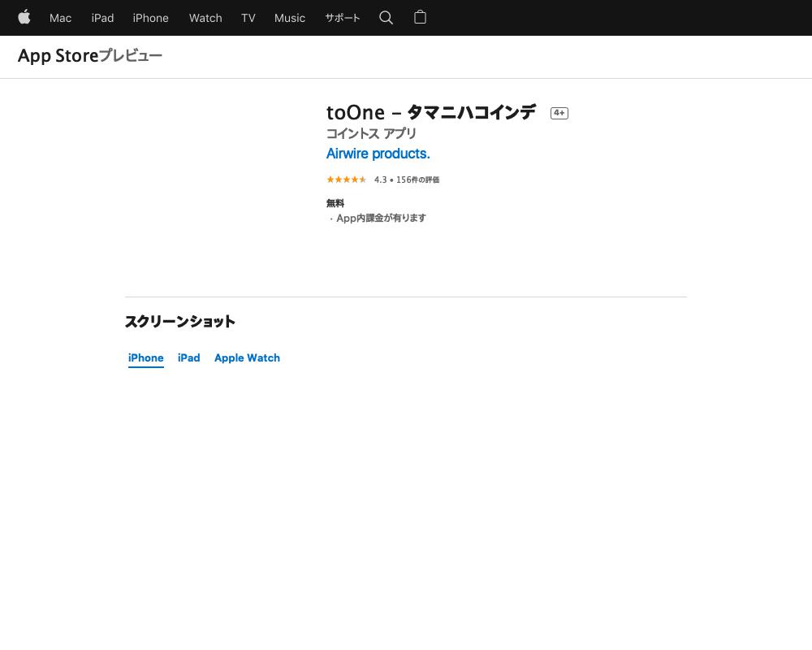The width and height of the screenshot is (812, 650).
Task: Click the toOne – タマニハコインデ app title
Action: (431, 112)
